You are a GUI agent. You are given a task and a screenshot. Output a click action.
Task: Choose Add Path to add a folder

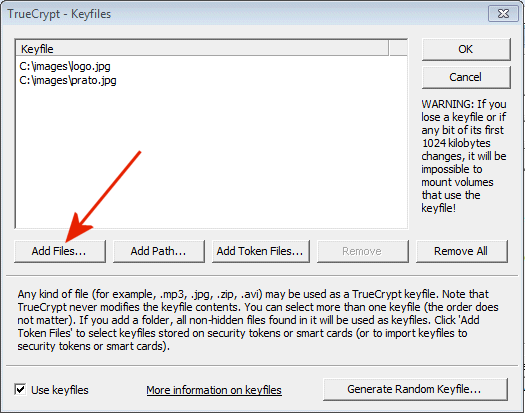click(x=159, y=251)
